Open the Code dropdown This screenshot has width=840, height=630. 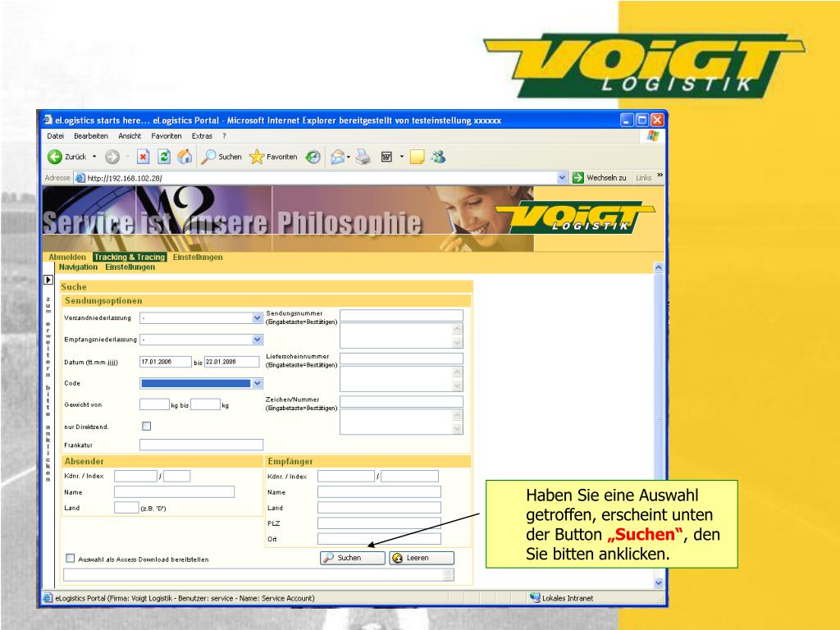pyautogui.click(x=257, y=383)
